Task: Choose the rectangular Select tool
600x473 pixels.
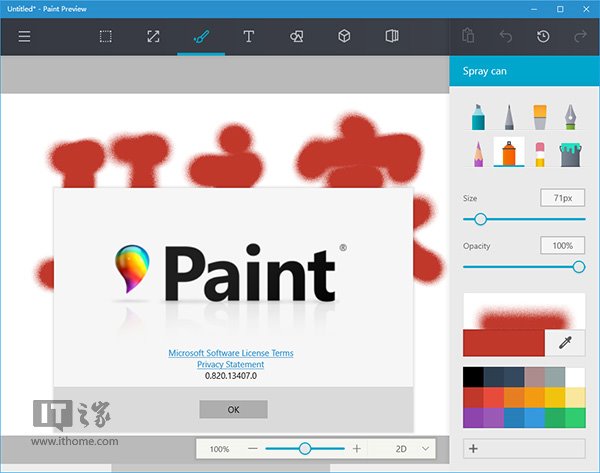Action: [106, 37]
